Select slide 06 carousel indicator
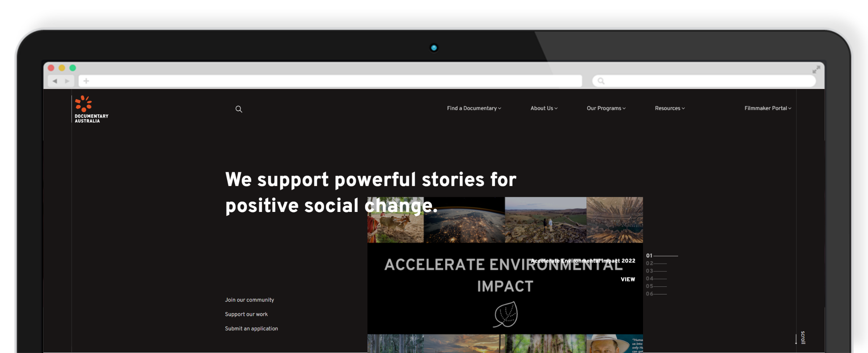This screenshot has height=353, width=868. tap(656, 294)
